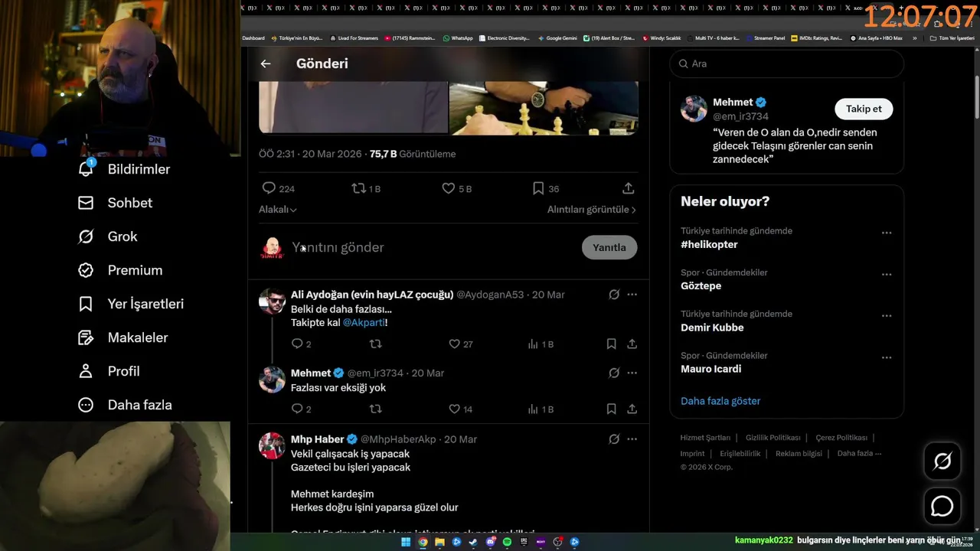Open Grok explain icon on Mehmet's reply

[614, 373]
